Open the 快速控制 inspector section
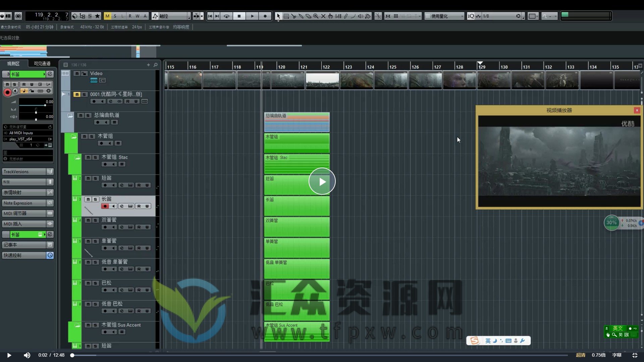 (x=28, y=255)
